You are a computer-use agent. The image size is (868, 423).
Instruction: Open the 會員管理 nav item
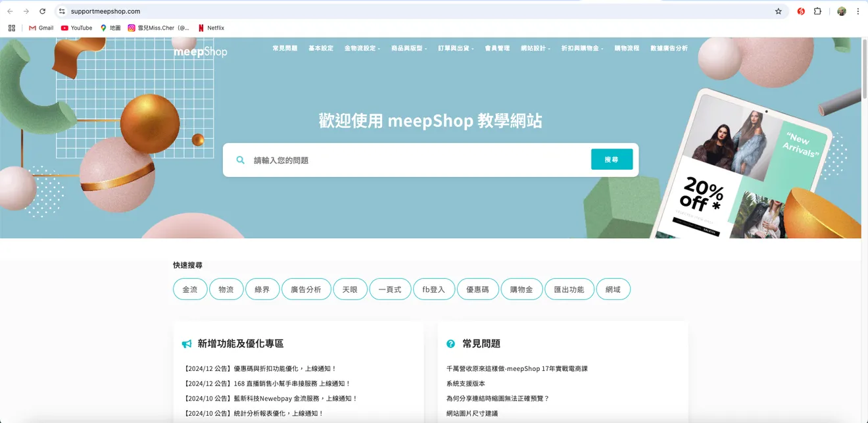(x=497, y=48)
